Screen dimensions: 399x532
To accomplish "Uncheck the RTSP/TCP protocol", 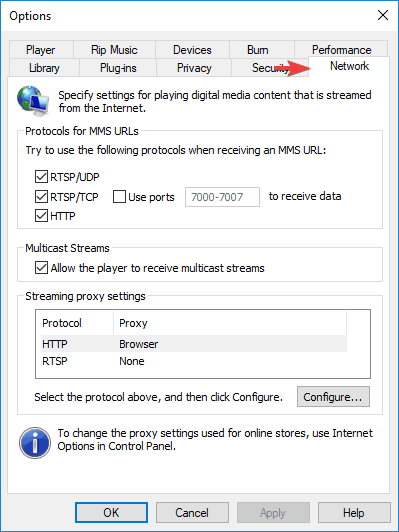I will (x=41, y=196).
